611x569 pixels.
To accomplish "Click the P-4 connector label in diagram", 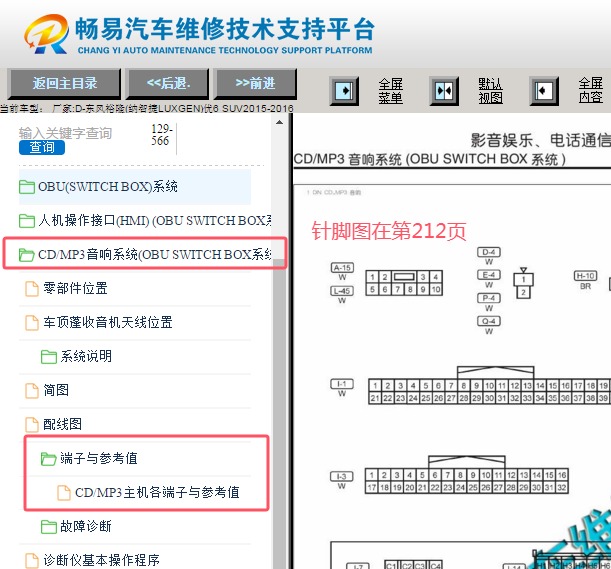I will (489, 298).
